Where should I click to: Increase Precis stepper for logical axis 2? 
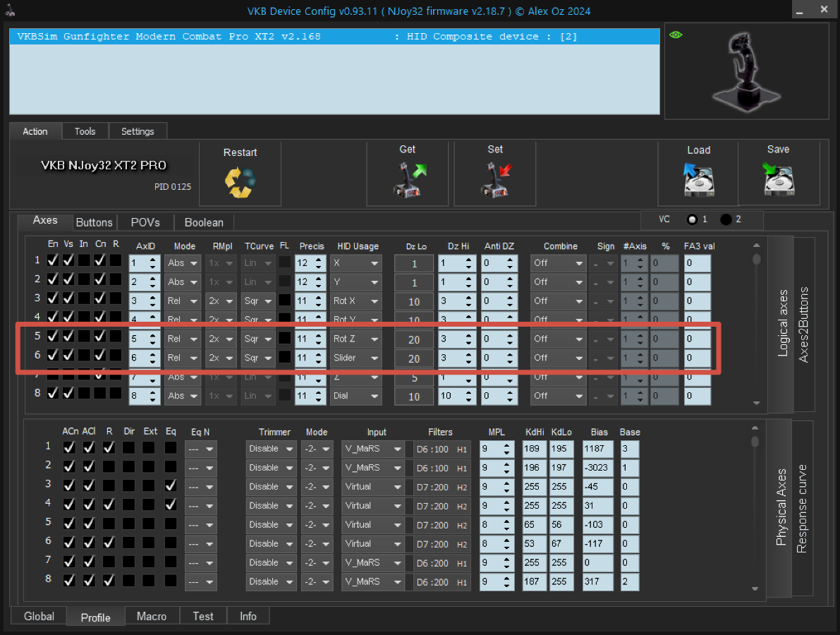(319, 278)
